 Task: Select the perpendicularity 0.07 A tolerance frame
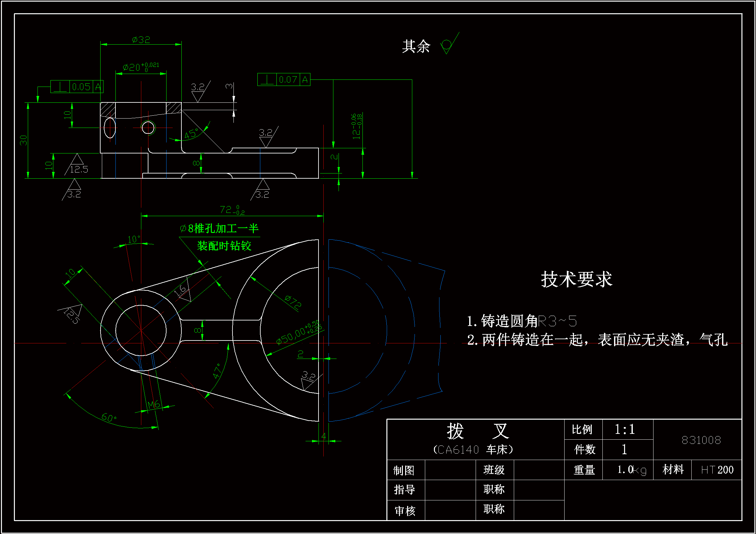(284, 79)
